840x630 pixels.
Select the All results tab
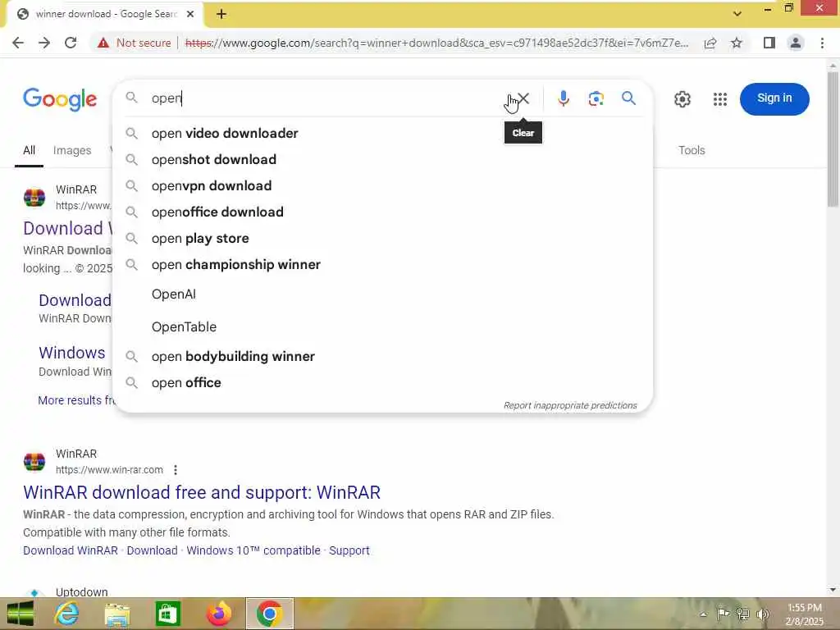tap(29, 151)
